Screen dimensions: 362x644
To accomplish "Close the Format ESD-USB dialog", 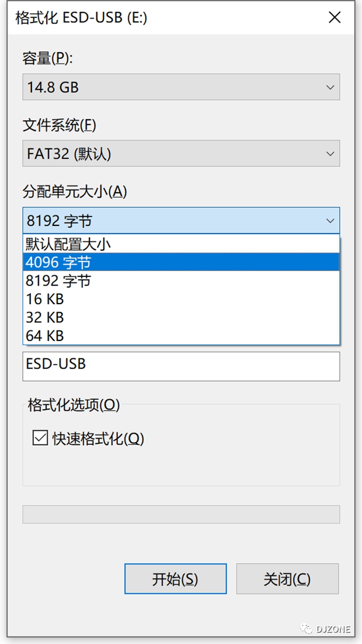I will [334, 18].
